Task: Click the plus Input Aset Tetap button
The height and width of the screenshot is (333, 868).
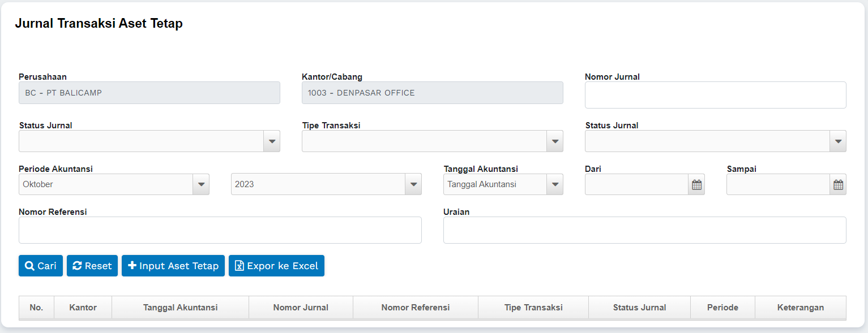Action: click(173, 266)
